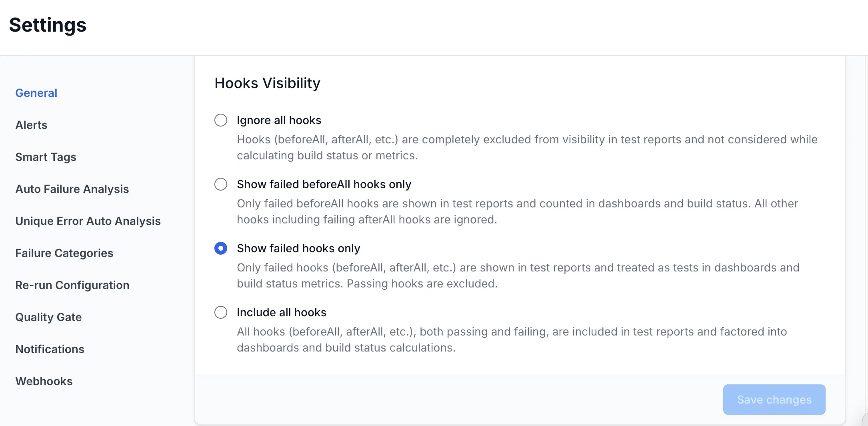Click the Hooks Visibility heading
This screenshot has height=426, width=868.
pyautogui.click(x=267, y=83)
